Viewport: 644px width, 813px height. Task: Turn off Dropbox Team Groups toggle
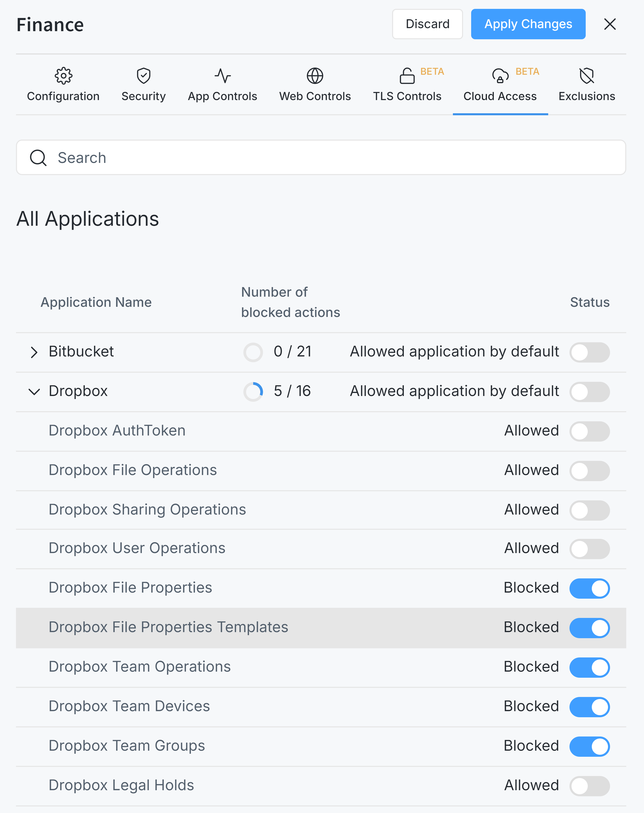point(589,746)
